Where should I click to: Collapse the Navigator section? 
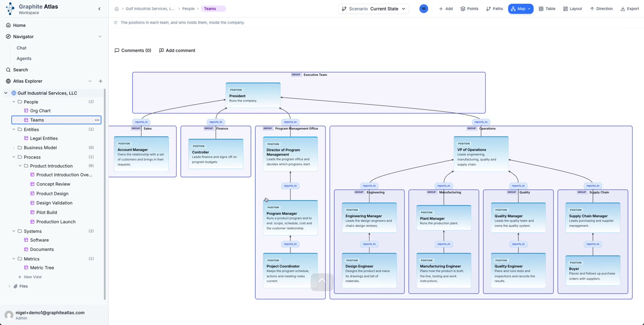point(100,37)
